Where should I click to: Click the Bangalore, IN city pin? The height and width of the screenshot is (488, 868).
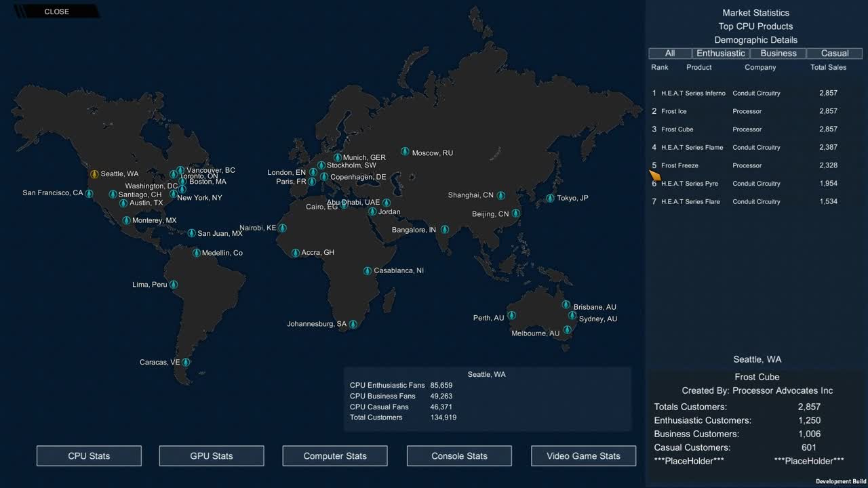coord(444,230)
